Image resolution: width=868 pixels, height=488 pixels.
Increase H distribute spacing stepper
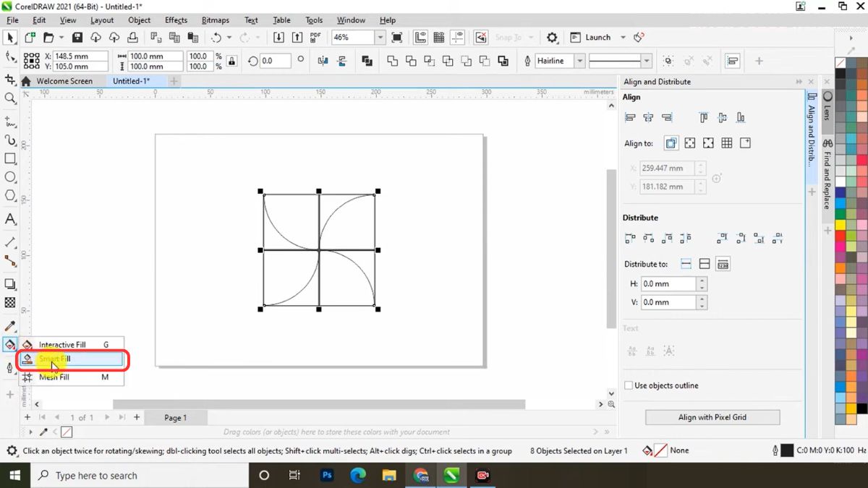tap(702, 281)
